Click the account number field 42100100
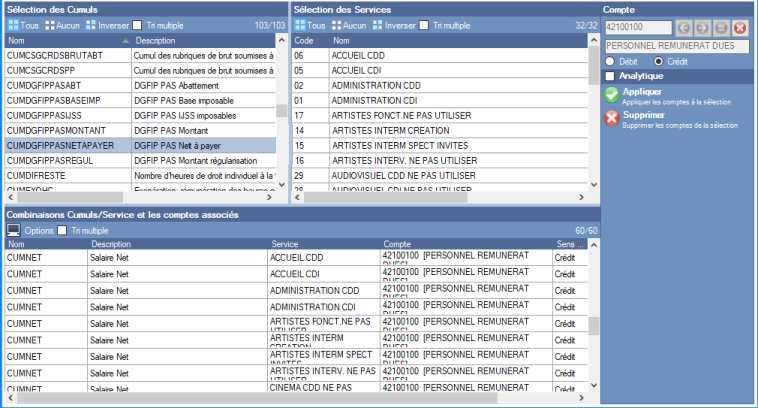758x408 pixels. click(x=634, y=27)
